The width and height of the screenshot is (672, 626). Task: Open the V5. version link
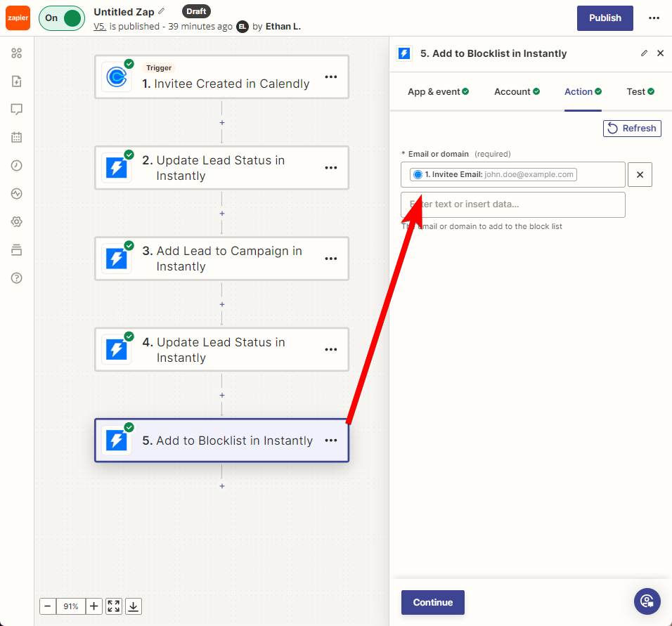tap(99, 27)
